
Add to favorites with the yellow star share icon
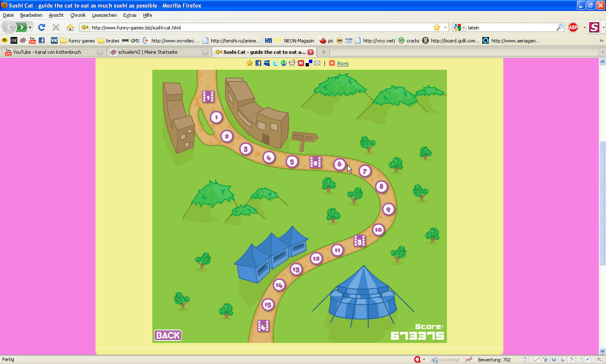click(250, 63)
